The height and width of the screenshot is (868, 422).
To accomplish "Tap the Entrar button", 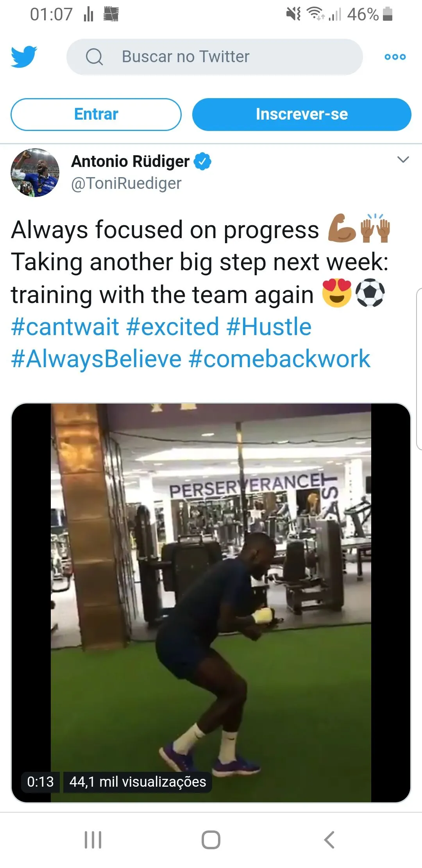I will [x=96, y=114].
